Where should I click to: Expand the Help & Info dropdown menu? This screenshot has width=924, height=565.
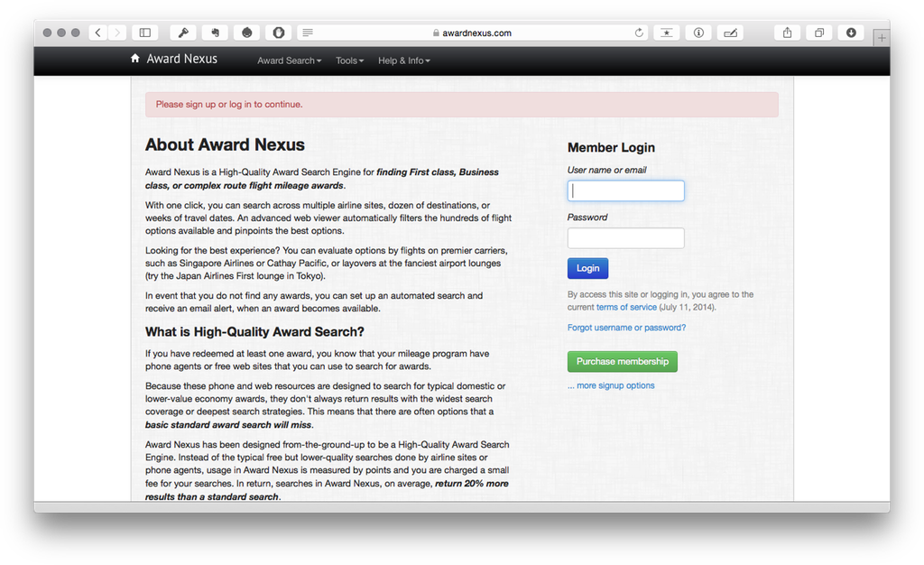(x=404, y=60)
